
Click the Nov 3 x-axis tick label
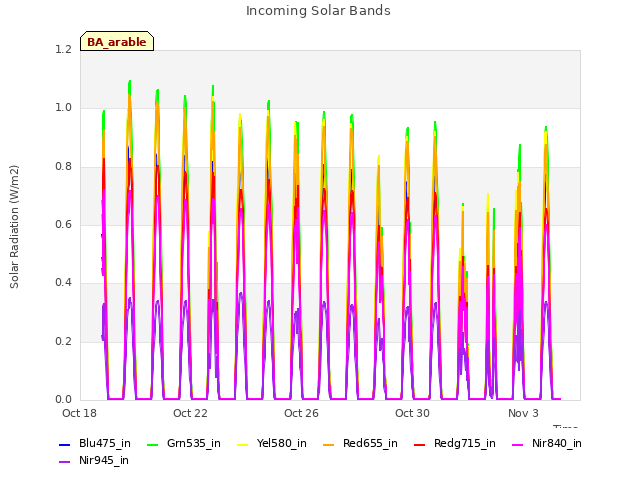coord(523,413)
